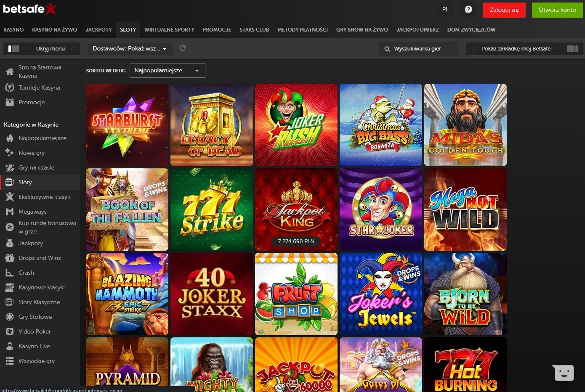Expand the Sortuj według Najpopularniejsze dropdown
The image size is (585, 392).
point(167,71)
